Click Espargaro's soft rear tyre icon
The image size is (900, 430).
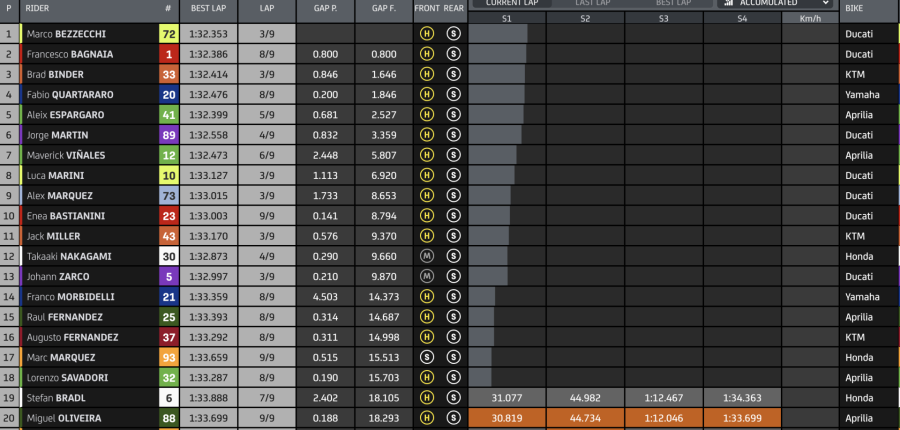click(453, 115)
